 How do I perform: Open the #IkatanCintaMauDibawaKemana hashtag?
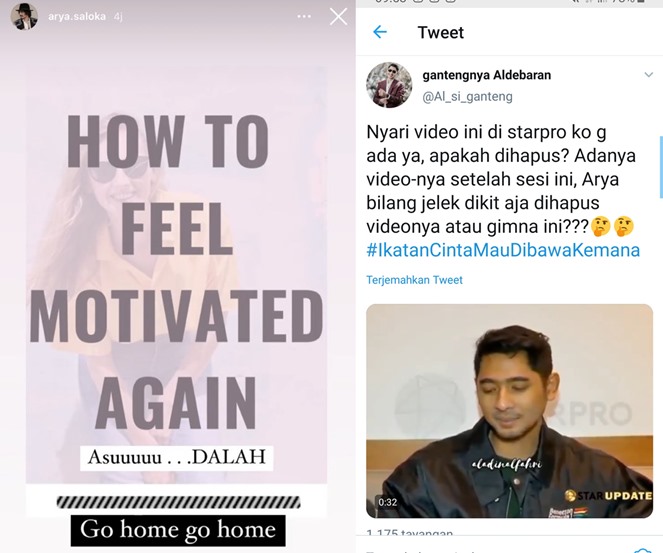click(x=503, y=250)
